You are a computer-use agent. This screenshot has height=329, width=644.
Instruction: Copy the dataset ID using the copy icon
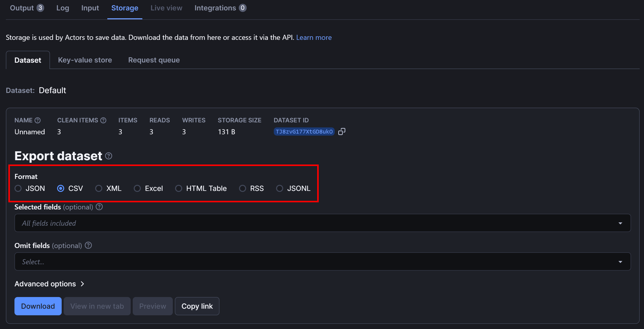[342, 131]
